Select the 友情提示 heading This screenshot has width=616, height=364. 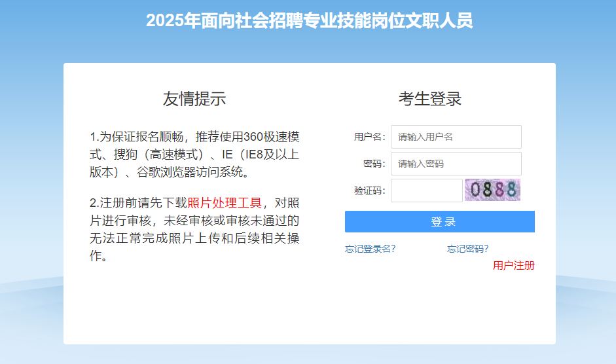[x=194, y=99]
